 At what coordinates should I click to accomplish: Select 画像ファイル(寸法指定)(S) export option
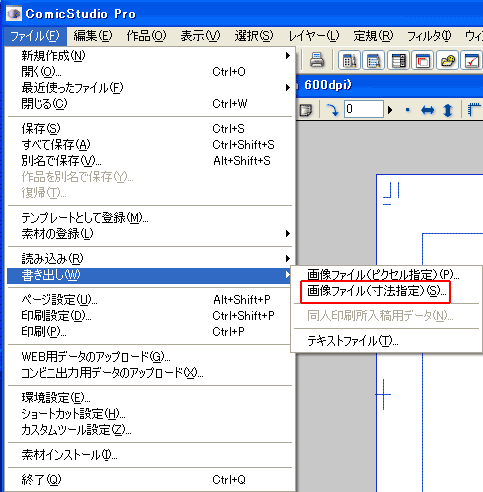(376, 291)
